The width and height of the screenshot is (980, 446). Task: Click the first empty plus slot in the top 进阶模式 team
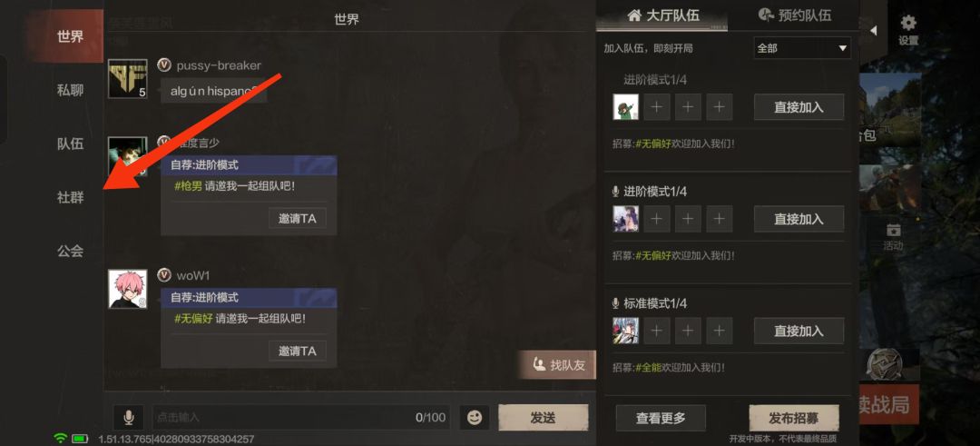pos(656,107)
